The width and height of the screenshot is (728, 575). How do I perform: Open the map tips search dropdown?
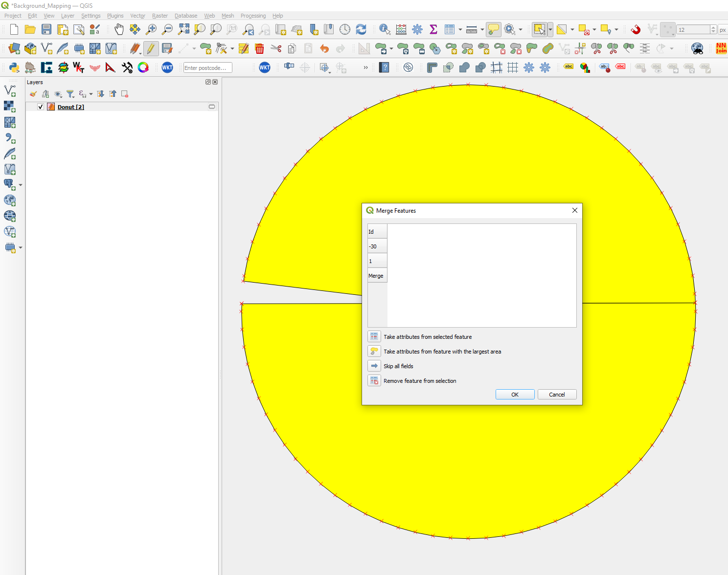[520, 29]
